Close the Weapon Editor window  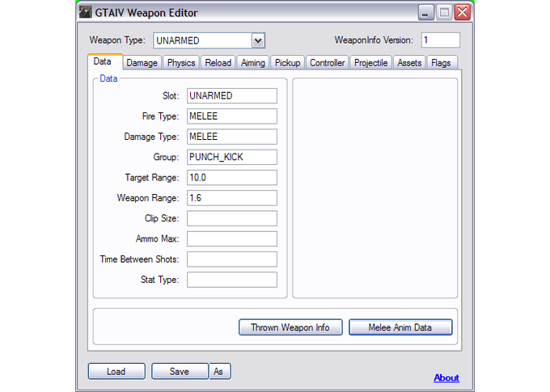tap(463, 13)
